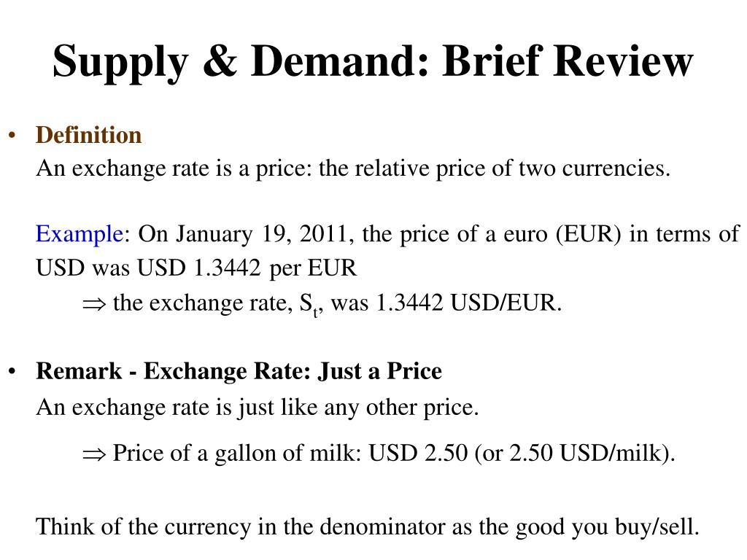The width and height of the screenshot is (747, 560).
Task: Click the bullet before 'Remark'
Action: [12, 371]
